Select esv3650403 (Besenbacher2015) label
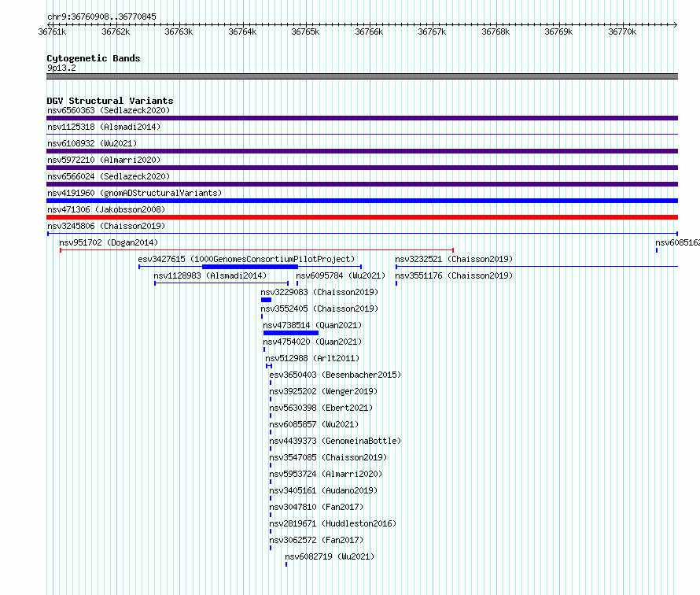 pos(335,375)
